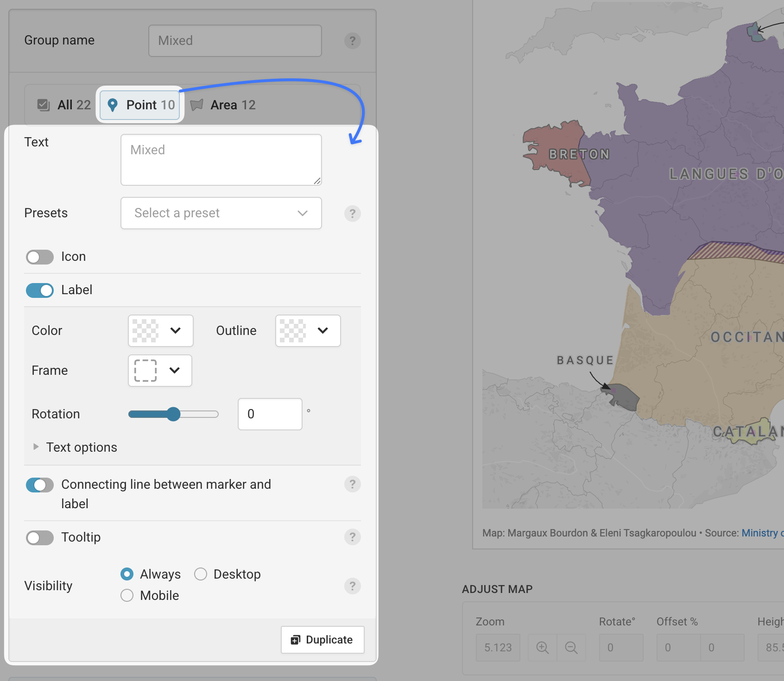Click the BASQUE label on the map

pyautogui.click(x=585, y=360)
